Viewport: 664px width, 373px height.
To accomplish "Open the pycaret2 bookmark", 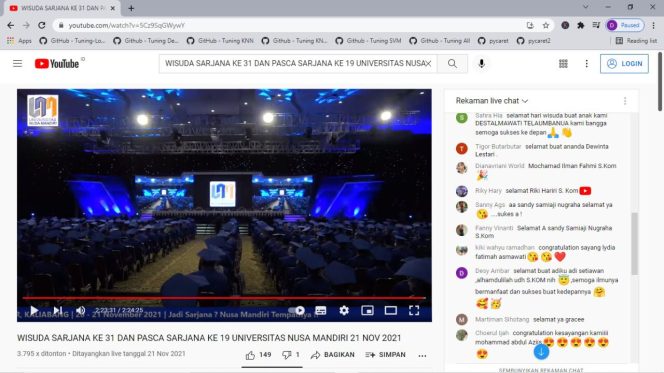I will click(534, 41).
